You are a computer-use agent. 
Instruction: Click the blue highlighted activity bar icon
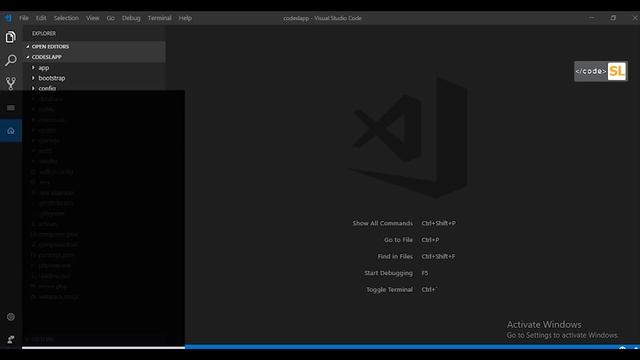click(11, 131)
